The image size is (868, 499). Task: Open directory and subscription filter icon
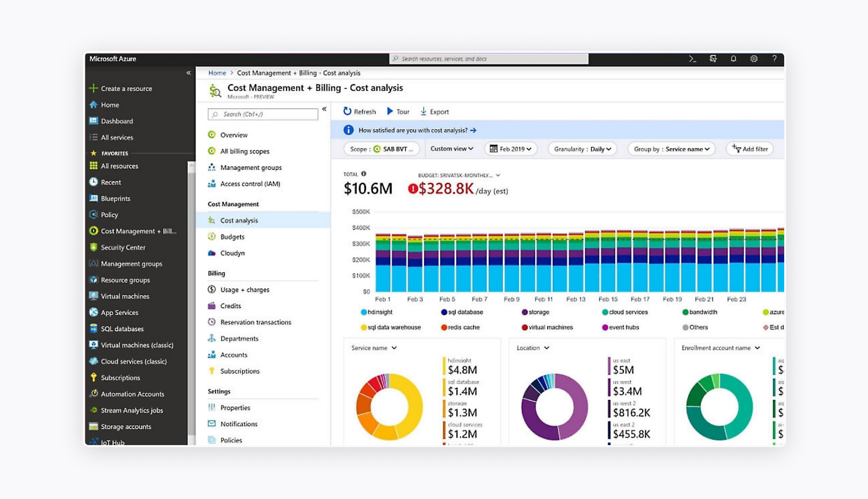coord(713,59)
